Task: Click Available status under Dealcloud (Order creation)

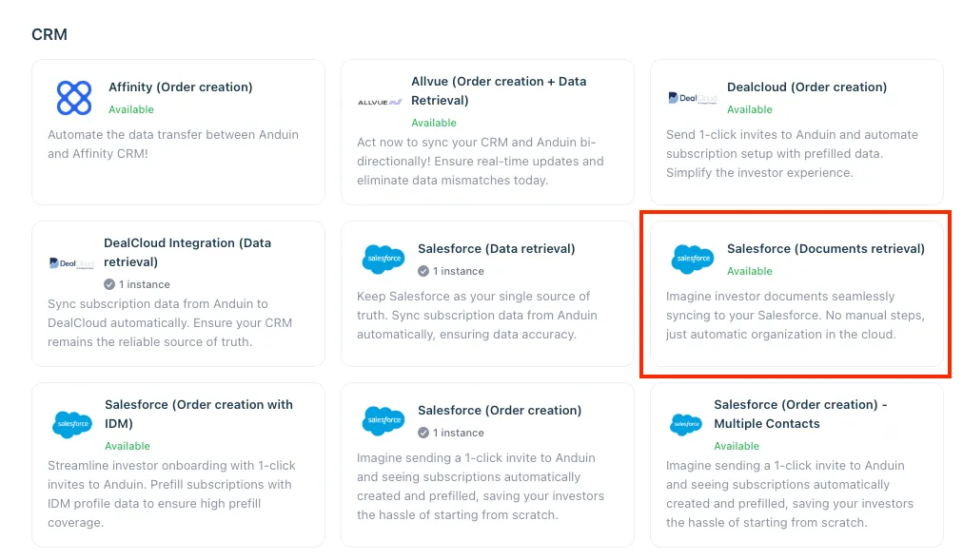Action: click(x=749, y=109)
